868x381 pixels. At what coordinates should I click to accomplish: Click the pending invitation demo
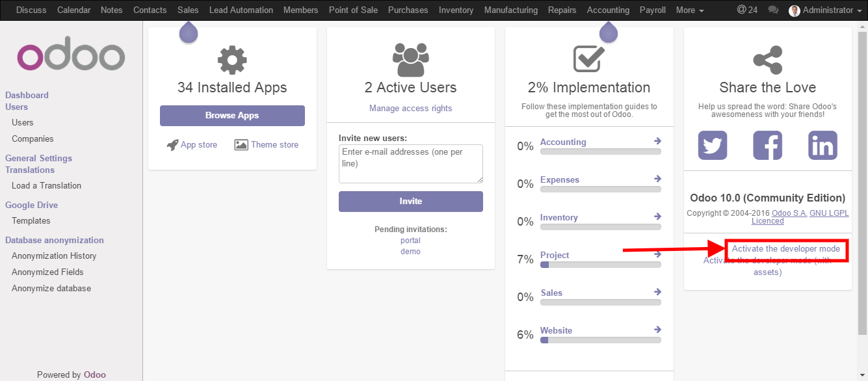click(411, 252)
